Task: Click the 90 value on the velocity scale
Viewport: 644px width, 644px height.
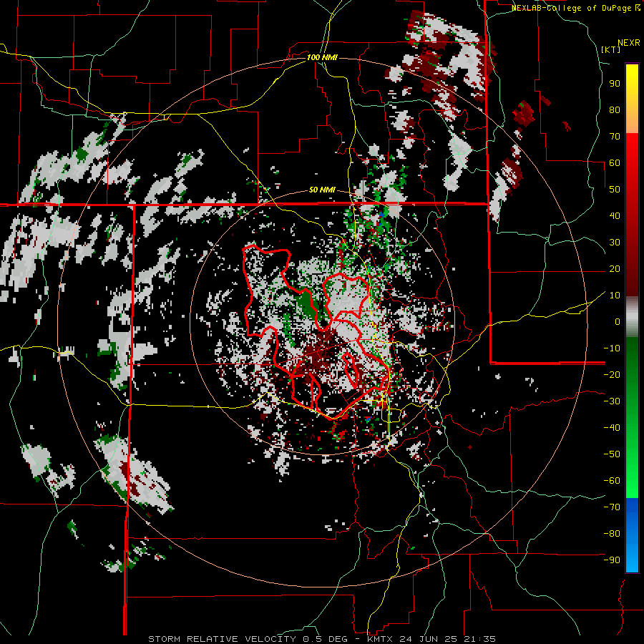Action: (x=615, y=84)
